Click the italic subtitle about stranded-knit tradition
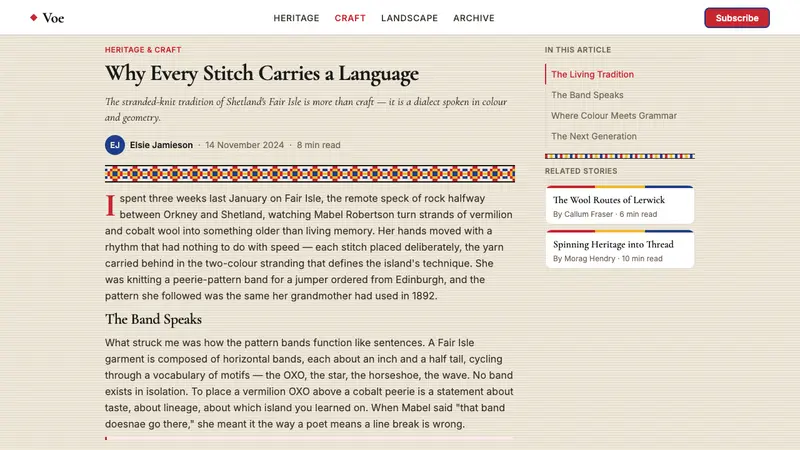 pyautogui.click(x=306, y=109)
